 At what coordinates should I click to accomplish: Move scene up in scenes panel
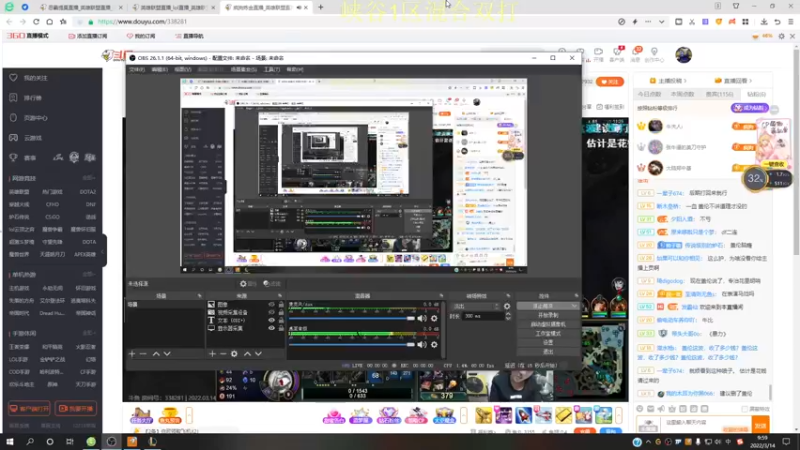(156, 354)
